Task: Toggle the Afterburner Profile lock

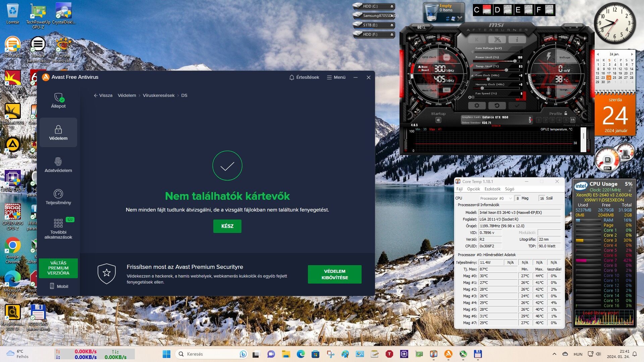Action: pos(566,113)
